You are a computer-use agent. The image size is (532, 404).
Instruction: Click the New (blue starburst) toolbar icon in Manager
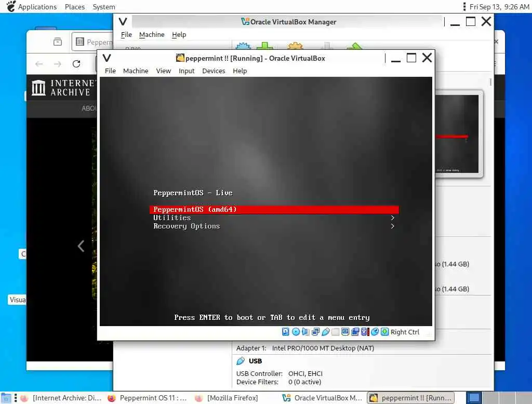click(x=243, y=46)
